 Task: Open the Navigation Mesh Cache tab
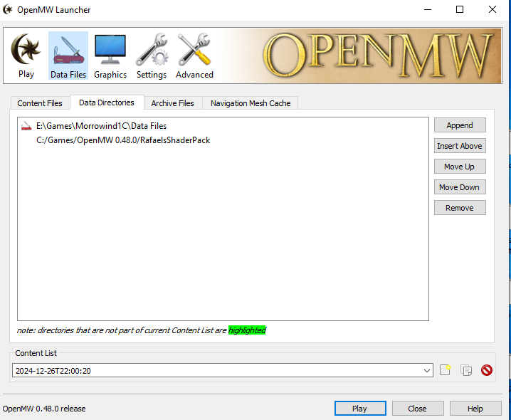click(251, 103)
